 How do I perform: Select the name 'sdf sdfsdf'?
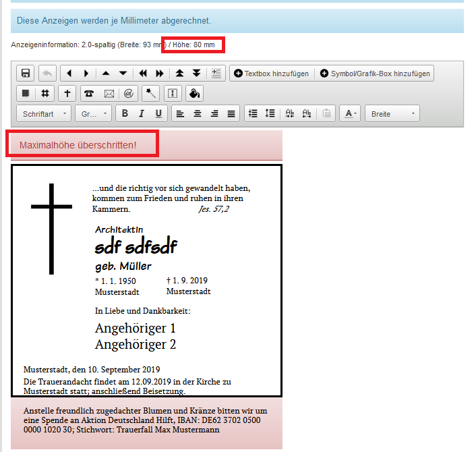point(136,246)
